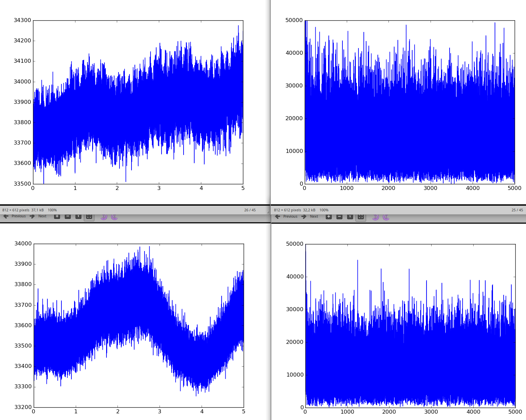Click the '100%' zoom level, left viewer
This screenshot has width=526, height=420.
52,210
